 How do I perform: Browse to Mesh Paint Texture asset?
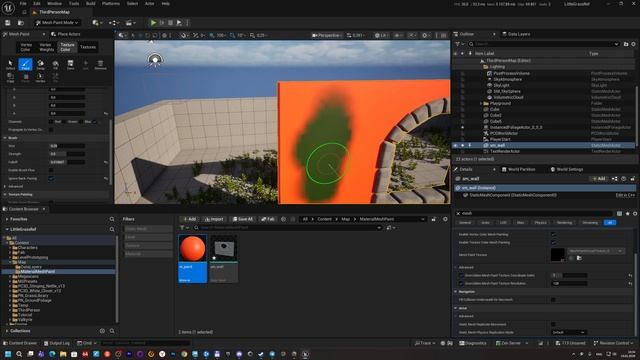[579, 258]
